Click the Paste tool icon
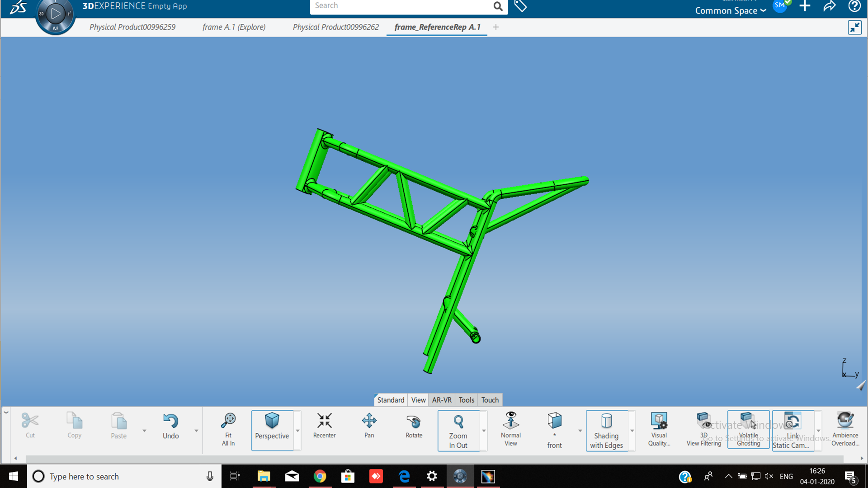This screenshot has height=488, width=868. 119,421
